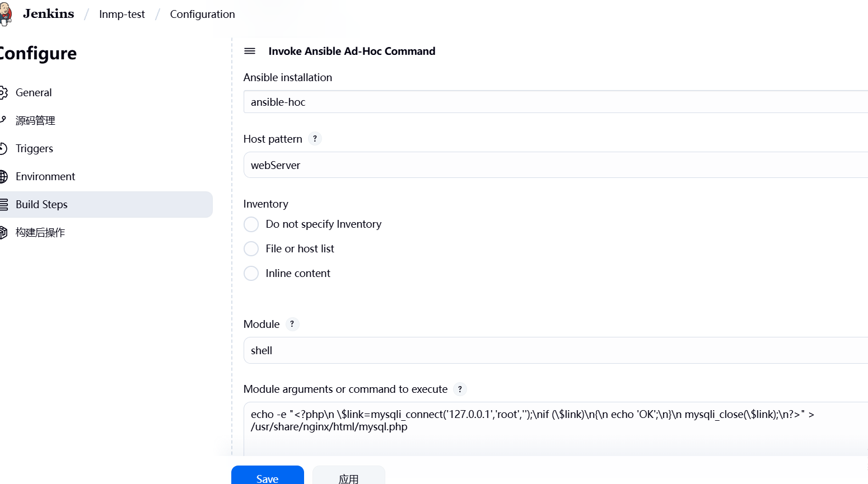Click the clock icon beside Triggers
The width and height of the screenshot is (868, 484).
tap(3, 148)
